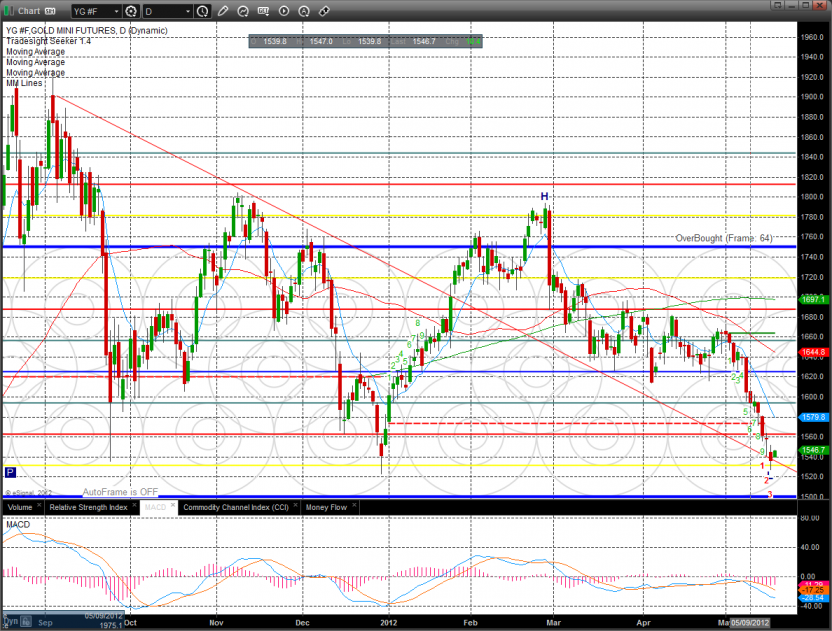Close the Relative Strength Index tab
The width and height of the screenshot is (832, 631).
(x=135, y=505)
